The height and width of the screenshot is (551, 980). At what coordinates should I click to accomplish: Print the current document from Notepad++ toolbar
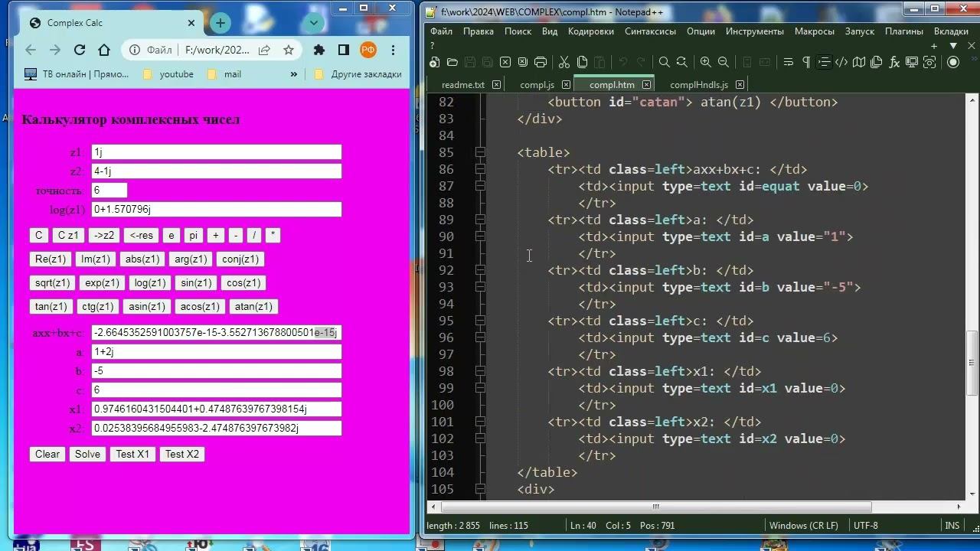click(541, 62)
